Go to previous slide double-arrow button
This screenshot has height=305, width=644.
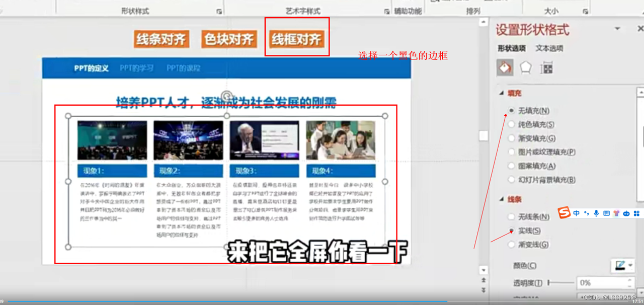484,279
